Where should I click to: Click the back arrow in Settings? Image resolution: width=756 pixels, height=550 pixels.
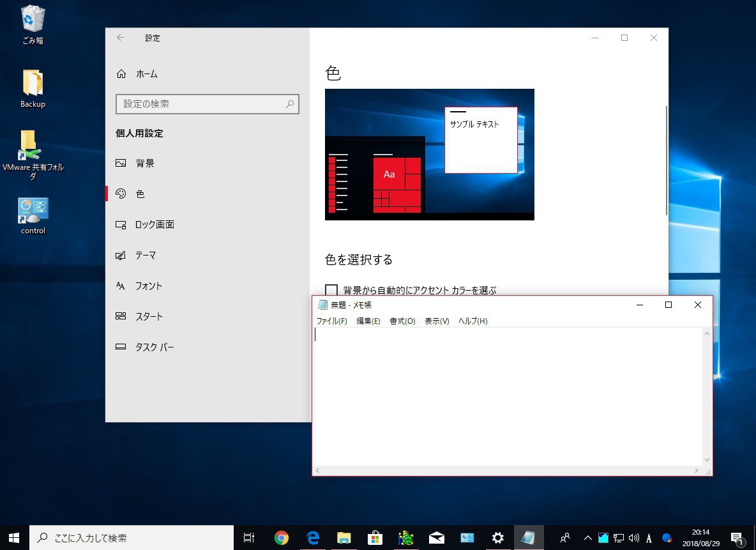coord(121,38)
